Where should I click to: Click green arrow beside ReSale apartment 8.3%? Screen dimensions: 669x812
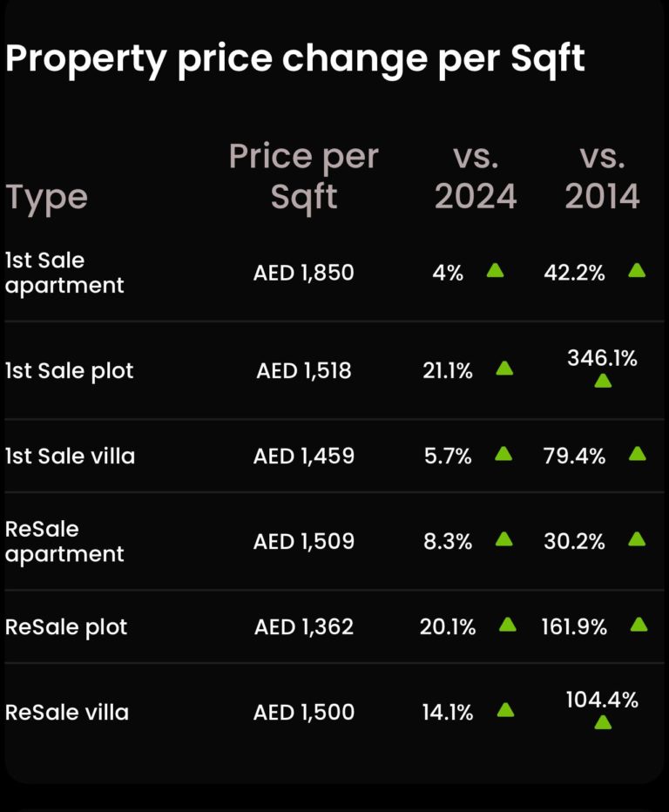click(x=503, y=539)
